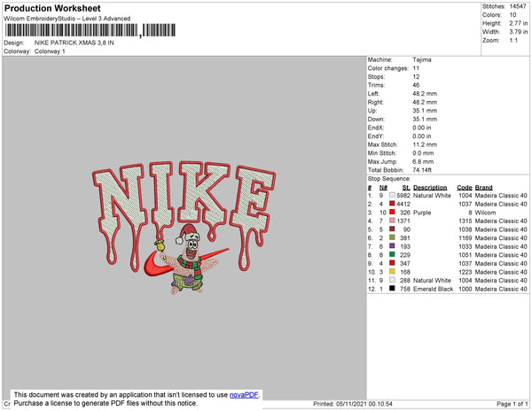The image size is (532, 411).
Task: Click code 1038 in stop 5
Action: 465,229
